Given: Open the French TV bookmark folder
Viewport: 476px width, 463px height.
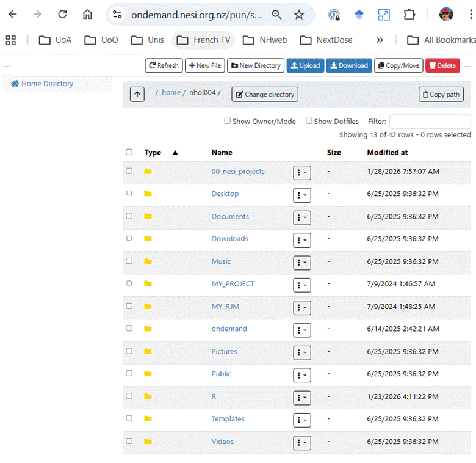Looking at the screenshot, I should 203,40.
